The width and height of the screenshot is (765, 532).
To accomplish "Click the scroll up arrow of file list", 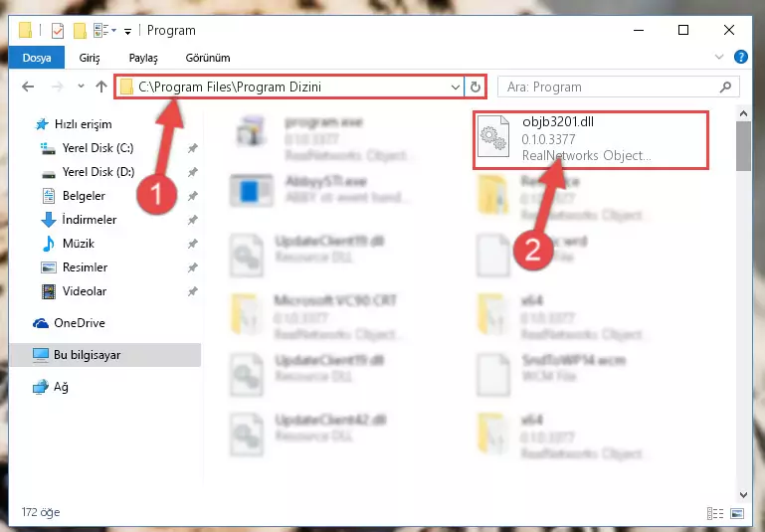I will click(x=743, y=113).
